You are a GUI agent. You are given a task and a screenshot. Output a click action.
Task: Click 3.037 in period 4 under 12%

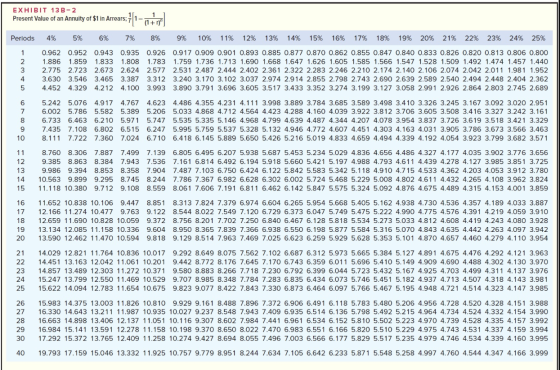pyautogui.click(x=249, y=79)
